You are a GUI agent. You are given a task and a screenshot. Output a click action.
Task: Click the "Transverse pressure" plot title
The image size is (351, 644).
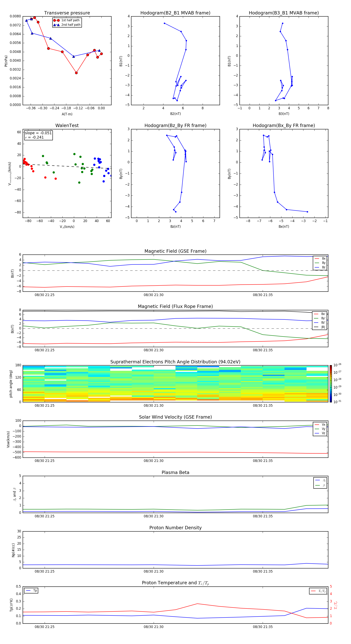67,13
